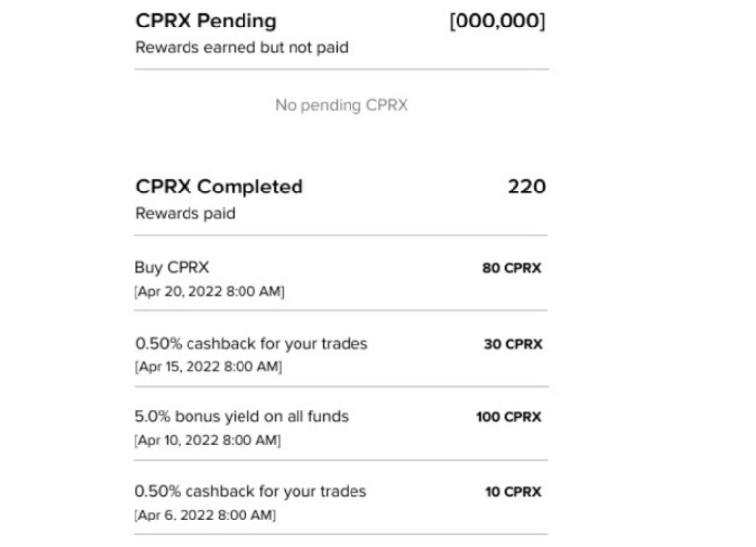The height and width of the screenshot is (547, 756).
Task: Select the 'Rewards earned but not paid' subtitle
Action: tap(242, 47)
